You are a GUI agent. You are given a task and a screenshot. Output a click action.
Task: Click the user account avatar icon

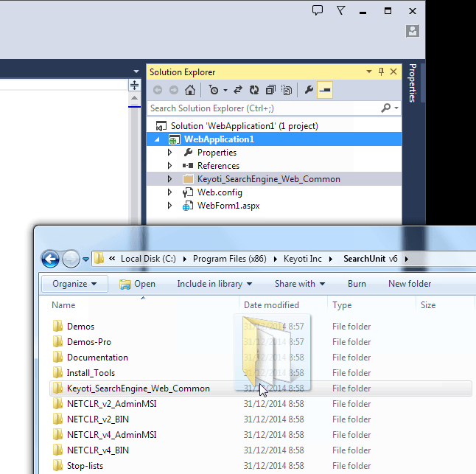tap(413, 31)
